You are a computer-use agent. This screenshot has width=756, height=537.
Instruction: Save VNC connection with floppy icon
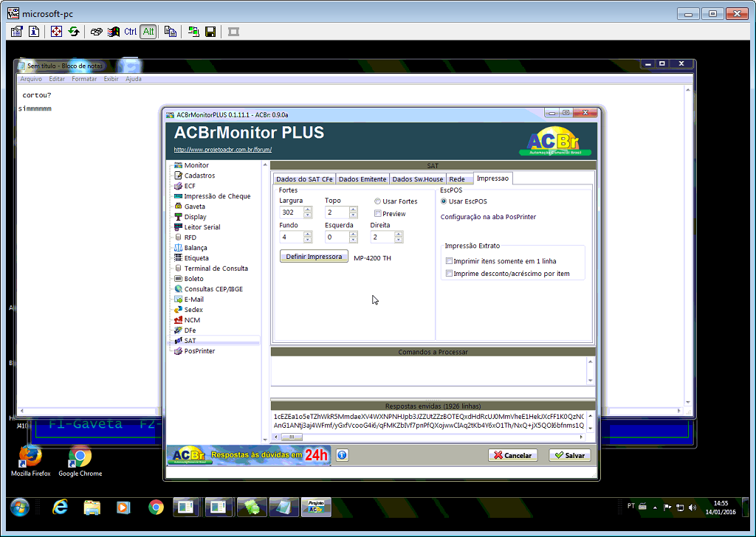pos(210,32)
